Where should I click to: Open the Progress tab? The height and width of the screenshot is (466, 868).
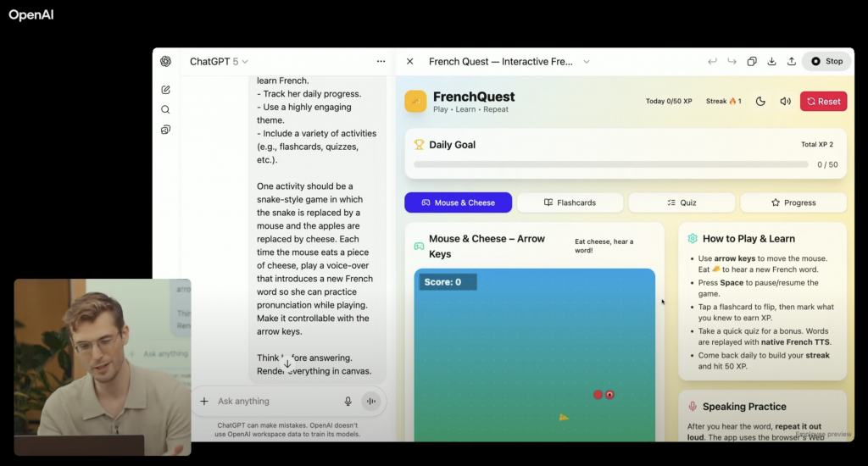click(793, 202)
